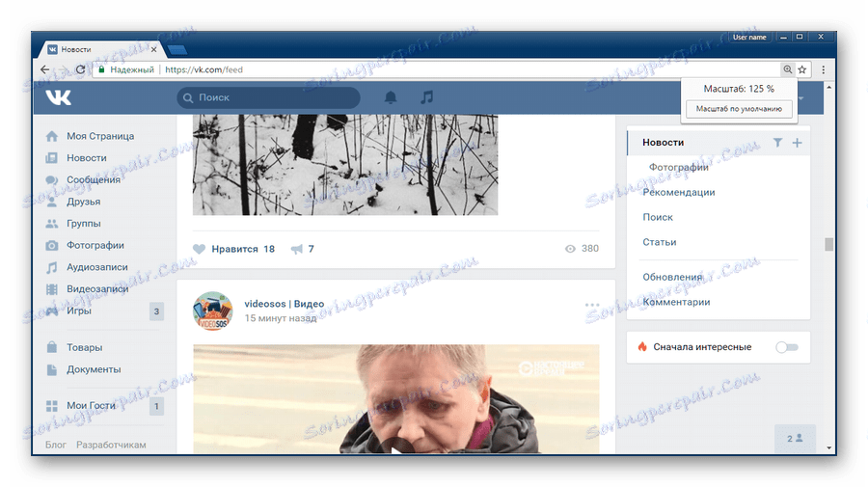
Task: Open Новости in left sidebar
Action: 87,158
